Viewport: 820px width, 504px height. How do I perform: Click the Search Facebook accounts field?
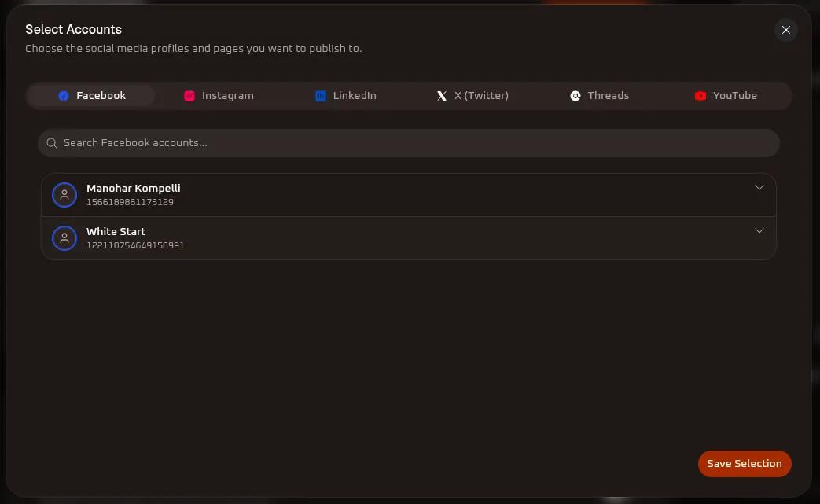click(409, 143)
